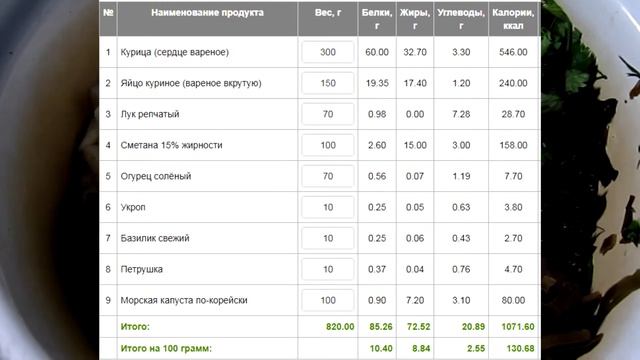
Task: Click calories value 28.70 for onion
Action: click(513, 114)
